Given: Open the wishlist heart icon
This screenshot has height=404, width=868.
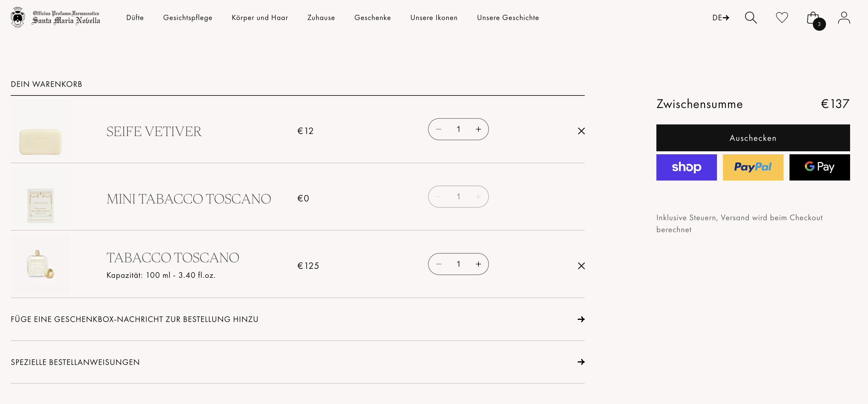Looking at the screenshot, I should [782, 18].
